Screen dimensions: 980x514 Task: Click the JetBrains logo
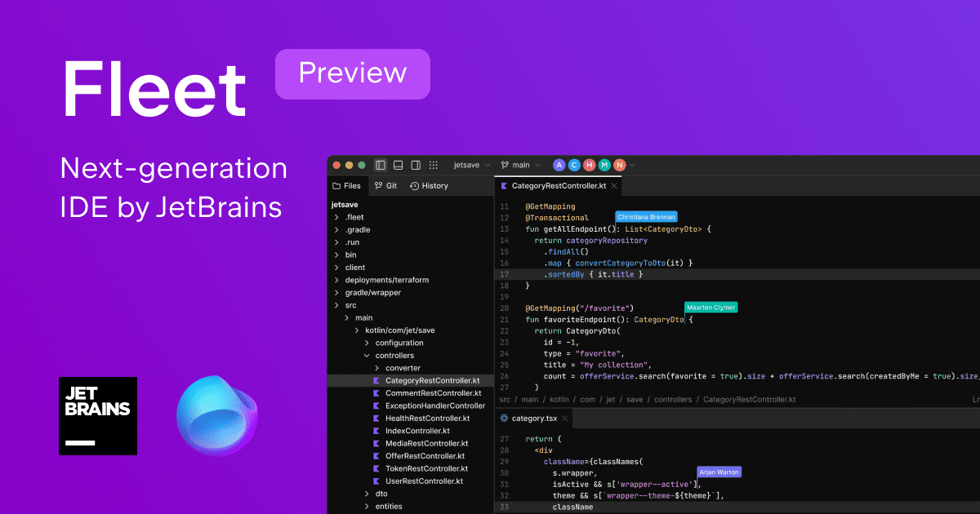[97, 415]
